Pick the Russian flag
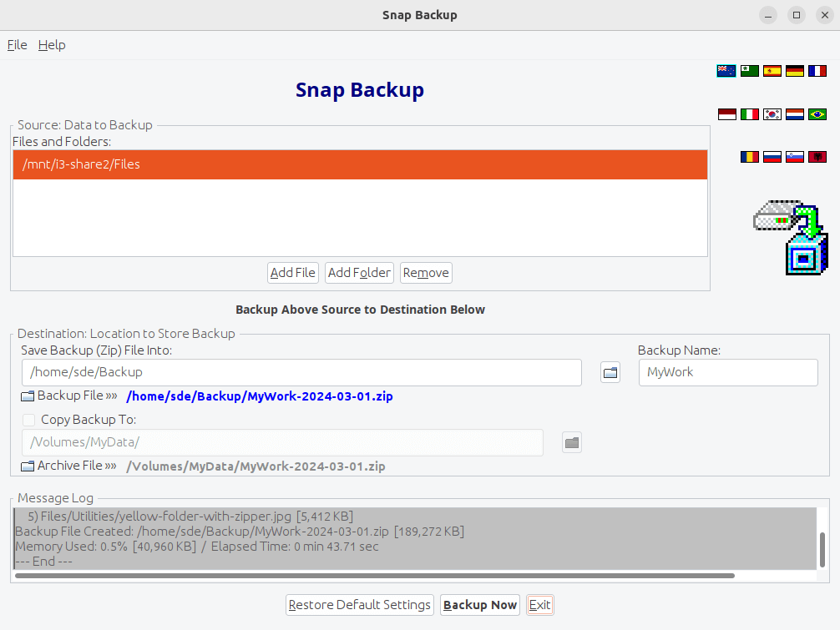Viewport: 840px width, 630px height. 772,157
